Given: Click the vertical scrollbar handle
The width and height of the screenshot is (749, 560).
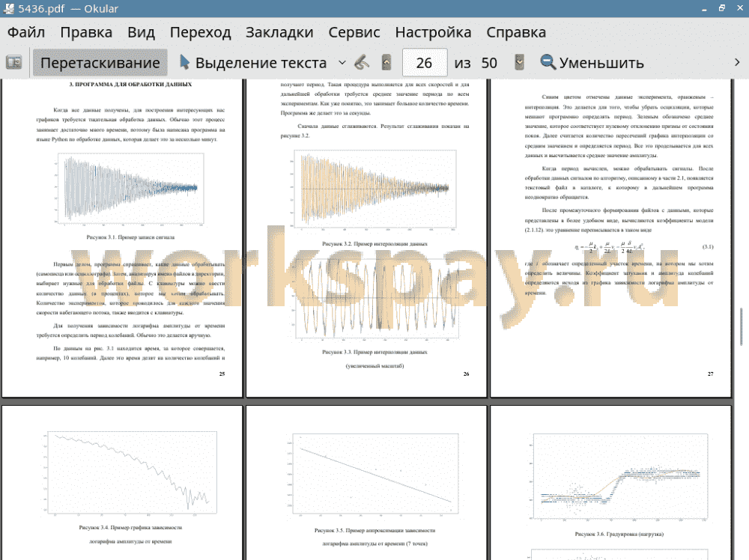Looking at the screenshot, I should pos(742,326).
